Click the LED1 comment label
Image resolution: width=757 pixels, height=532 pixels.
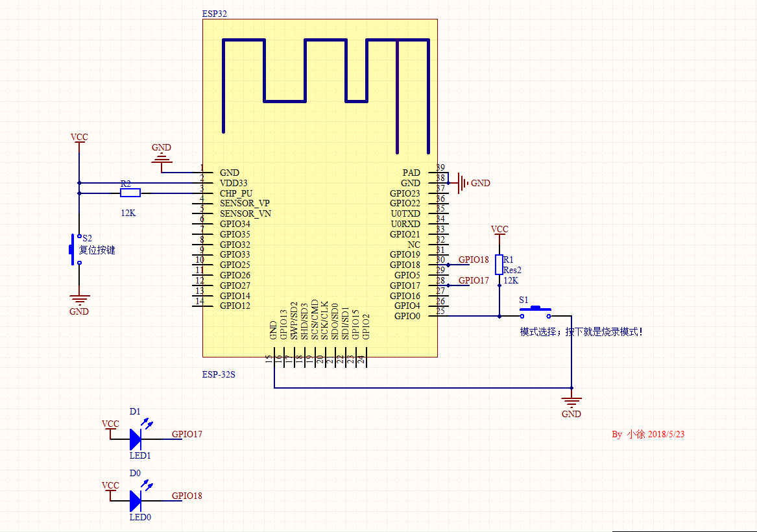click(x=140, y=455)
